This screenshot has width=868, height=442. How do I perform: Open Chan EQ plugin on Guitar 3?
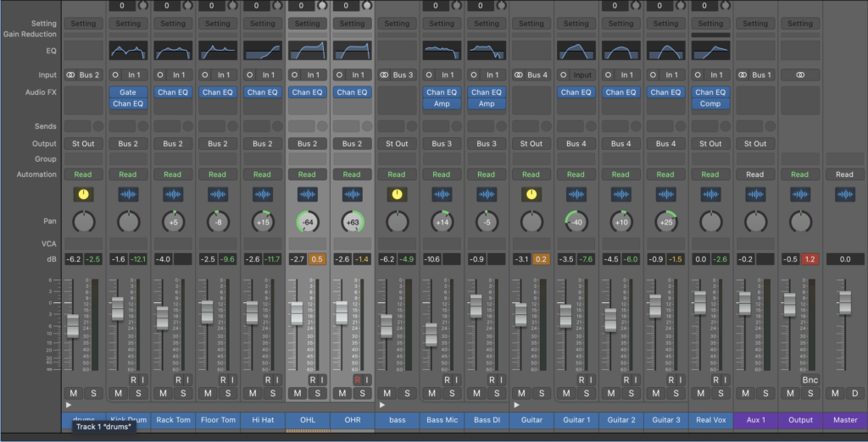pos(666,92)
